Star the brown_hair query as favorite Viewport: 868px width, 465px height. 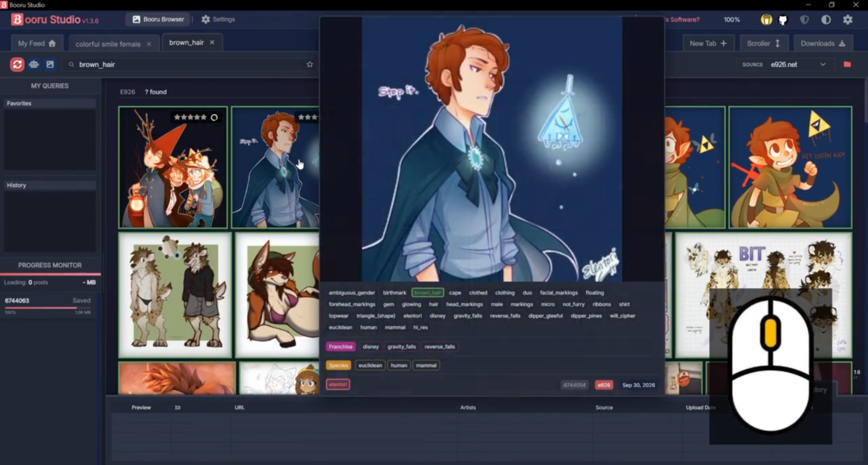310,65
